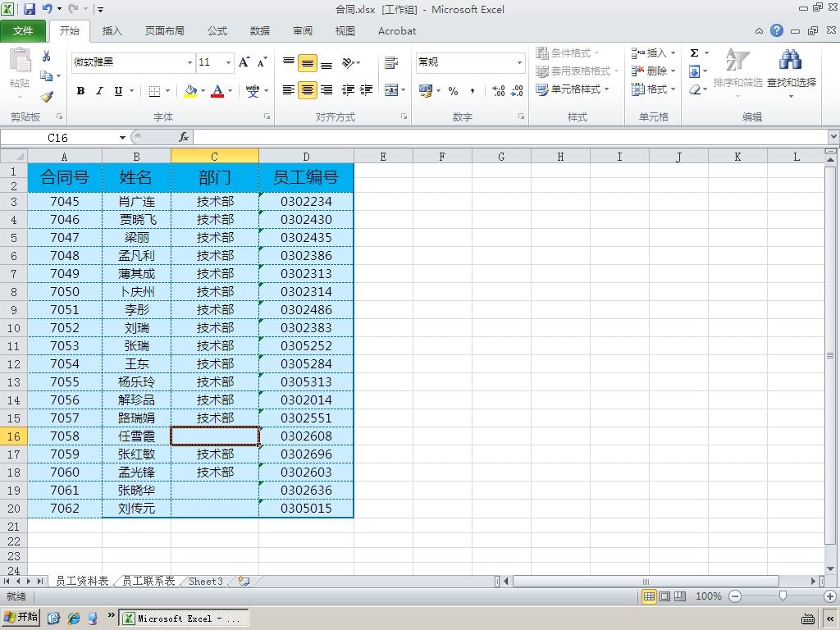The width and height of the screenshot is (840, 630).
Task: Switch to 插入 ribbon tab
Action: tap(112, 31)
